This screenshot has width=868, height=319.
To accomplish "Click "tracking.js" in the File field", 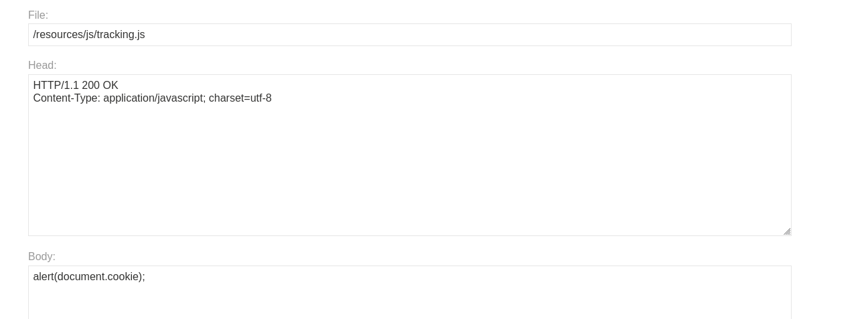I will tap(121, 35).
